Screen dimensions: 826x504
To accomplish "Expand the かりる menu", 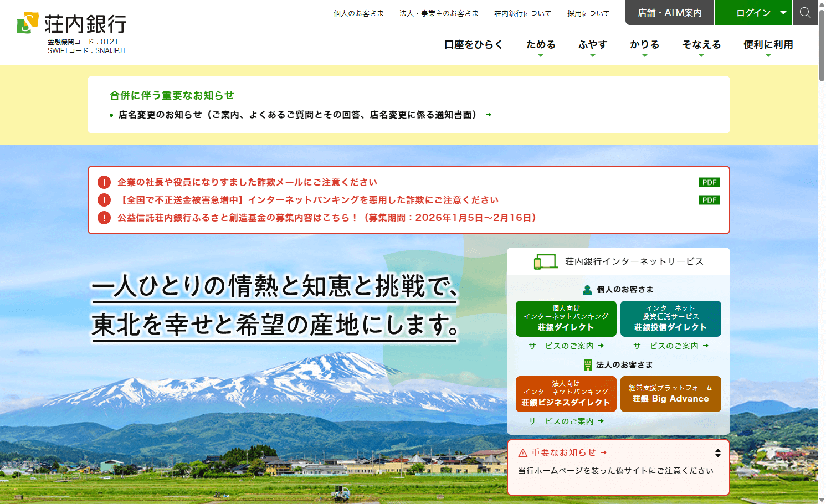I will (644, 45).
